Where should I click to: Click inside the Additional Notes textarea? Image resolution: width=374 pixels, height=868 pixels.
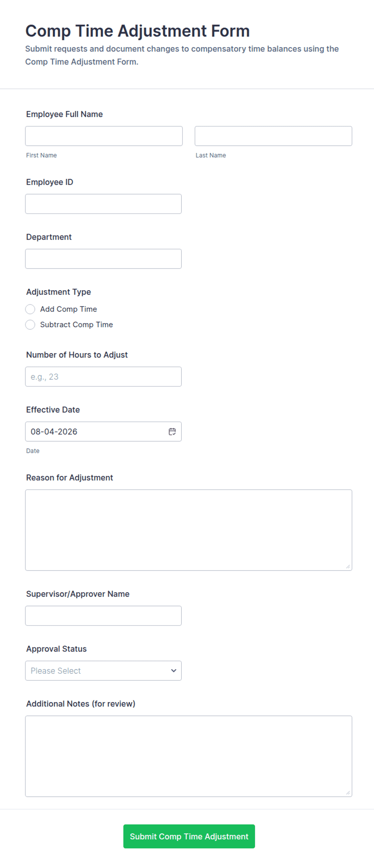[x=189, y=756]
